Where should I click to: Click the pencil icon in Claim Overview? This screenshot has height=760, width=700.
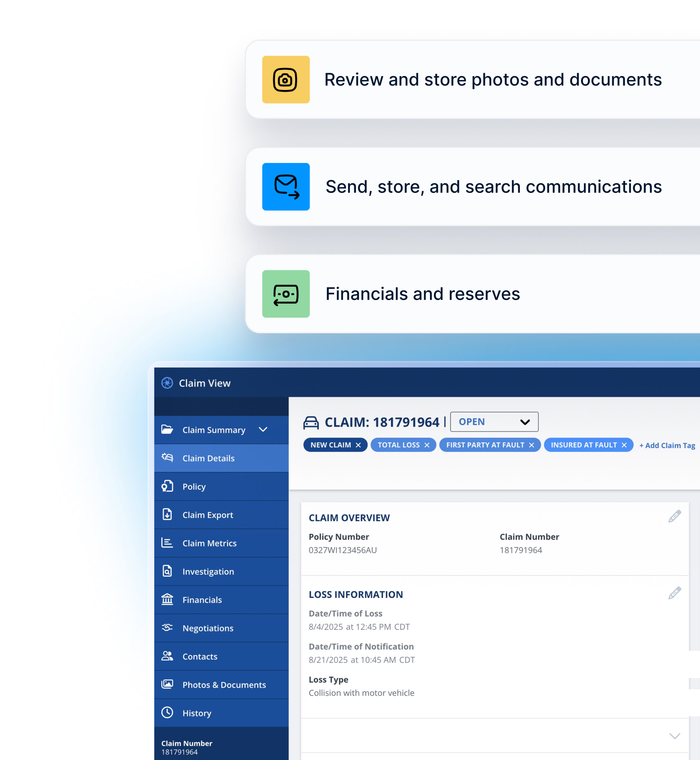pyautogui.click(x=674, y=516)
